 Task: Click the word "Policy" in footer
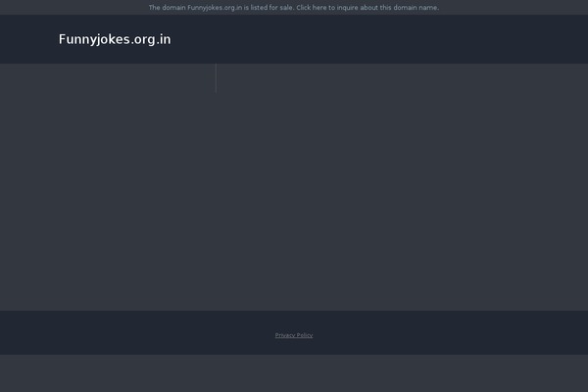(304, 335)
